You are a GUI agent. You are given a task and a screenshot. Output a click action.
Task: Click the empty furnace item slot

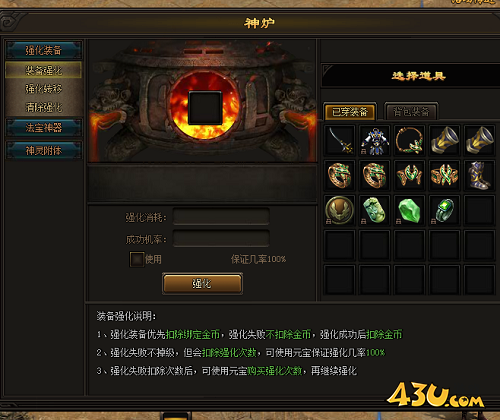click(x=205, y=108)
